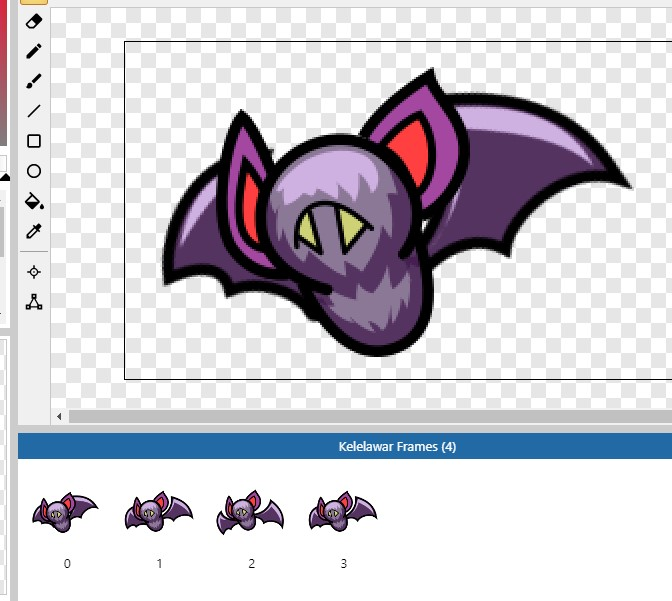
Task: Select the Ellipse shape tool
Action: point(34,171)
